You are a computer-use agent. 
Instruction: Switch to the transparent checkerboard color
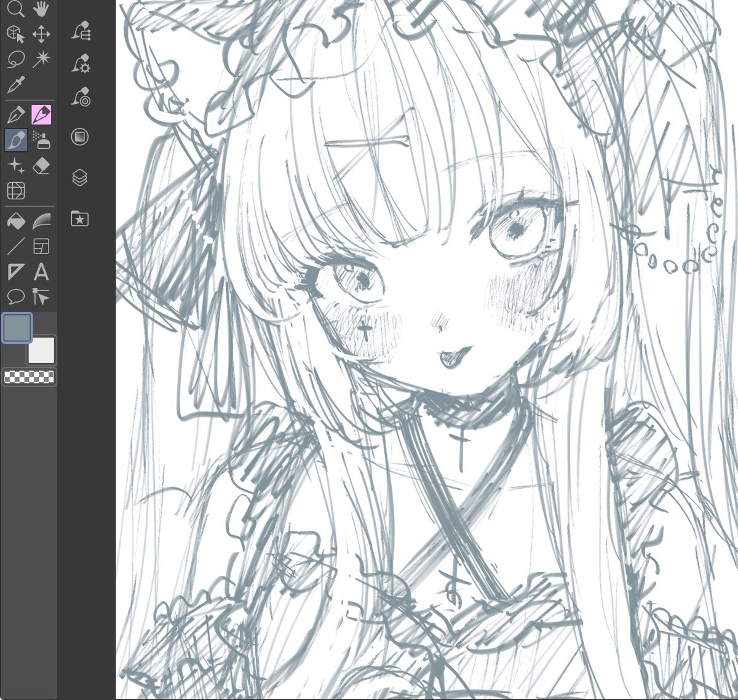coord(30,377)
